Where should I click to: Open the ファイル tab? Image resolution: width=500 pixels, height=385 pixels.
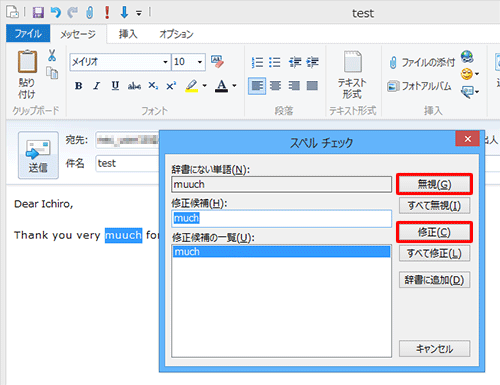[28, 33]
